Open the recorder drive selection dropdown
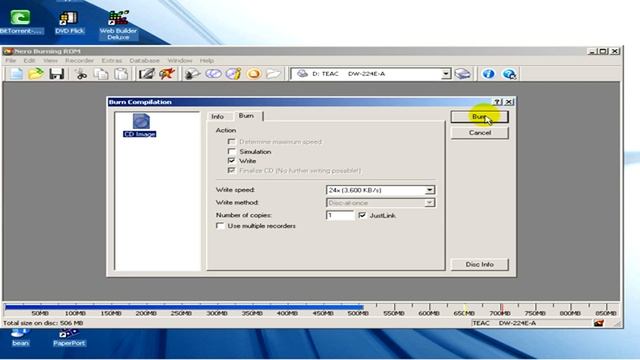Viewport: 640px width, 360px height. click(x=446, y=74)
